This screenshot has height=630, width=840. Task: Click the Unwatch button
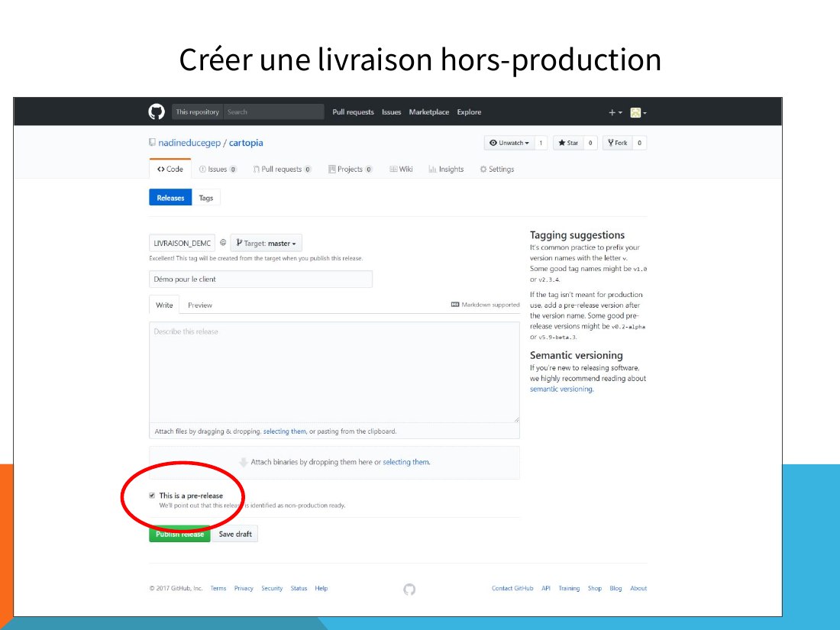(509, 143)
